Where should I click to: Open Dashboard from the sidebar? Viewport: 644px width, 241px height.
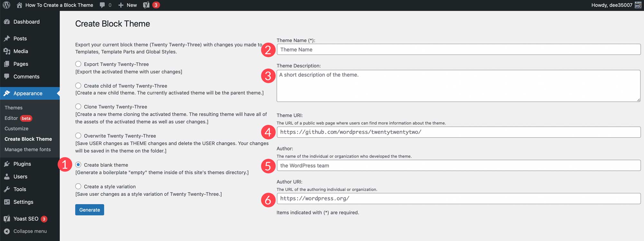point(26,22)
